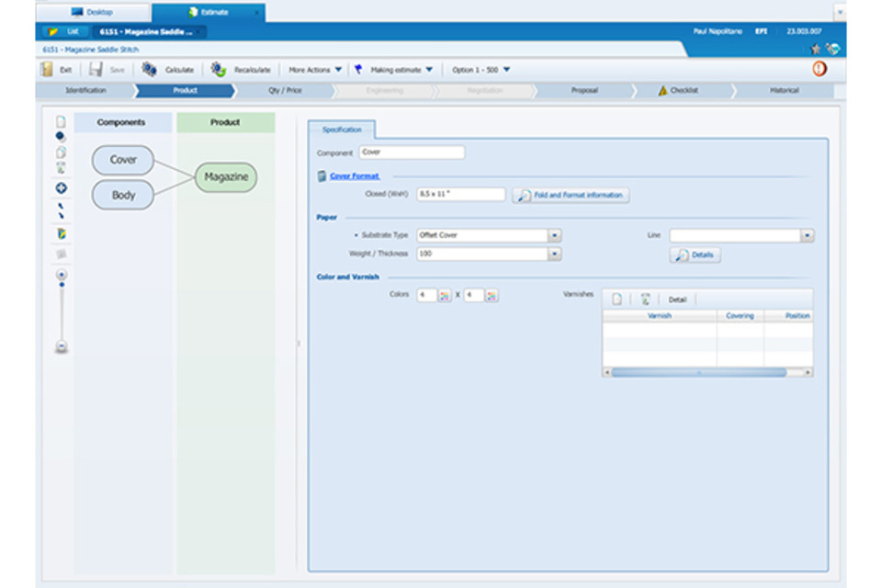Click the Recalculate toolbar icon
This screenshot has width=882, height=588.
click(x=218, y=69)
